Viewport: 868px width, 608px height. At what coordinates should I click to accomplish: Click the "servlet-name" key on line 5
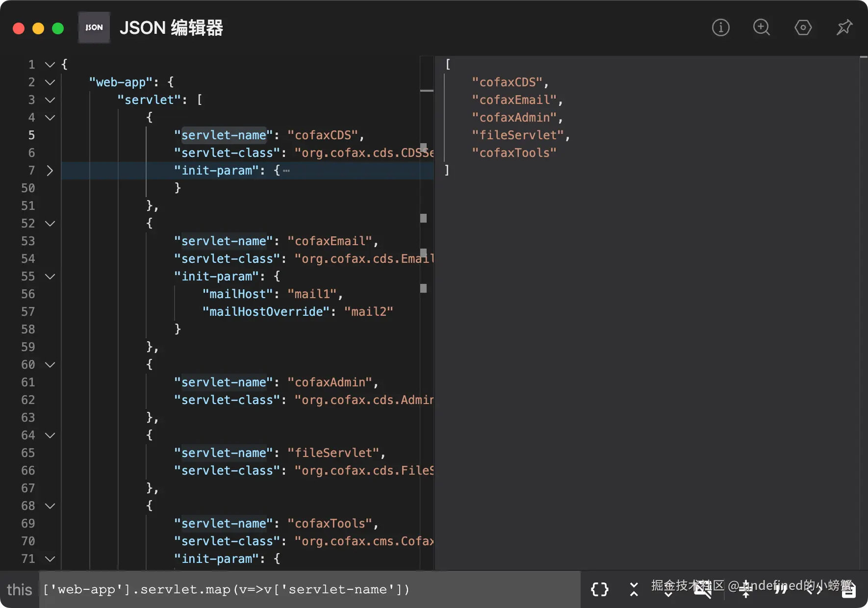[224, 135]
